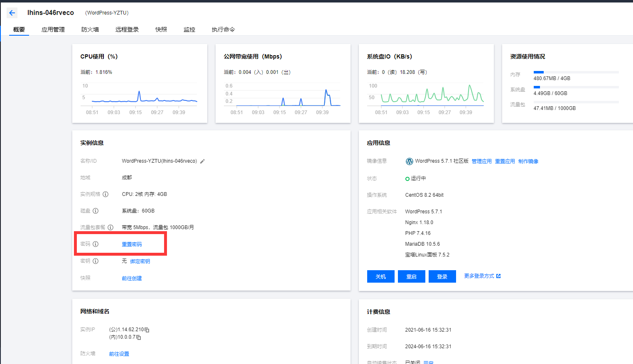
Task: Open 更多登录方式 external link
Action: (482, 276)
